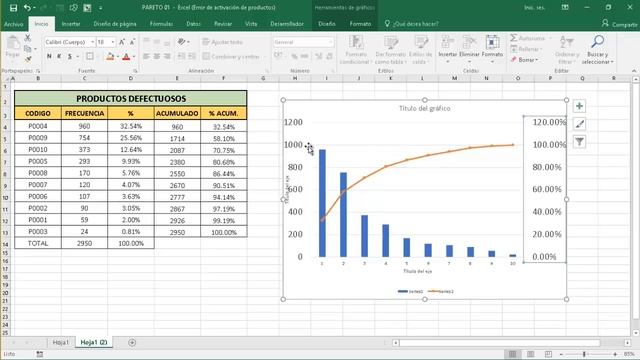Click the Pegar paste button
The image size is (640, 360).
tap(13, 47)
